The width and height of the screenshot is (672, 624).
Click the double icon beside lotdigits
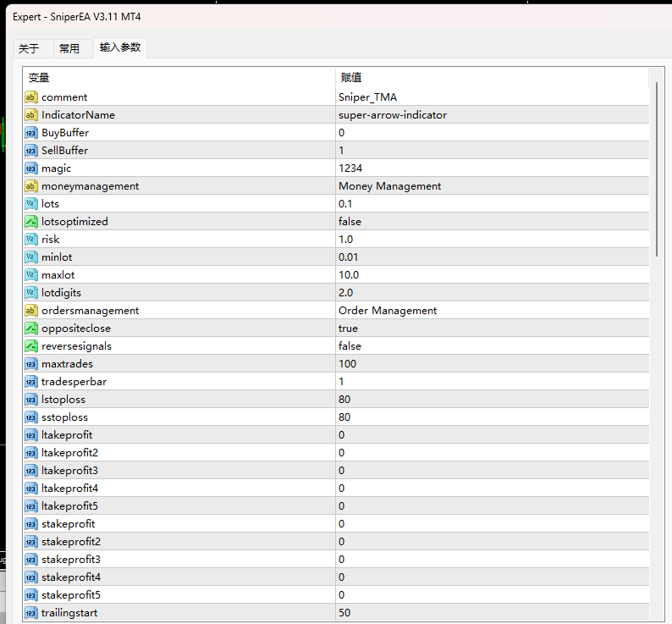pyautogui.click(x=30, y=293)
